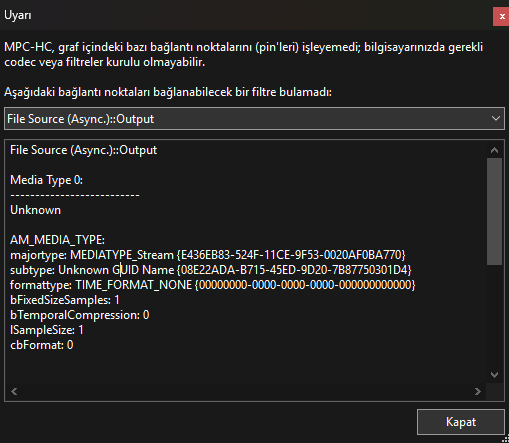Image resolution: width=509 pixels, height=443 pixels.
Task: Click the formattype TIME_FORMAT_NONE line
Action: pyautogui.click(x=213, y=285)
